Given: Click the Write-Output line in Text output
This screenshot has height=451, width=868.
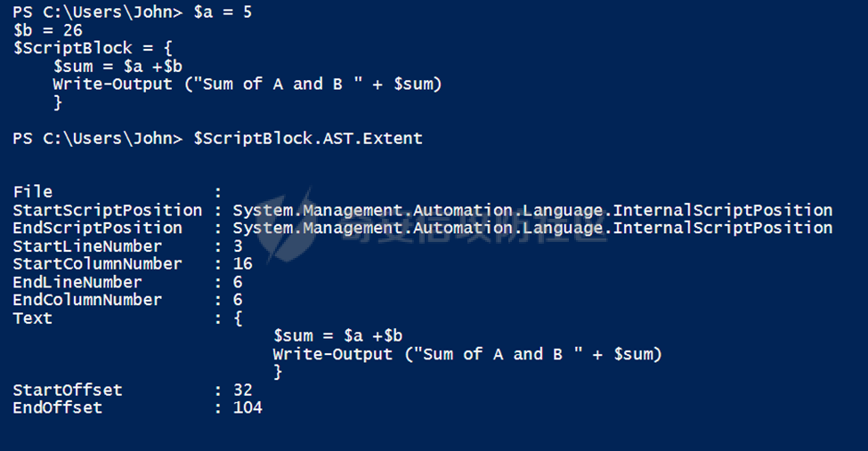Looking at the screenshot, I should (x=467, y=354).
